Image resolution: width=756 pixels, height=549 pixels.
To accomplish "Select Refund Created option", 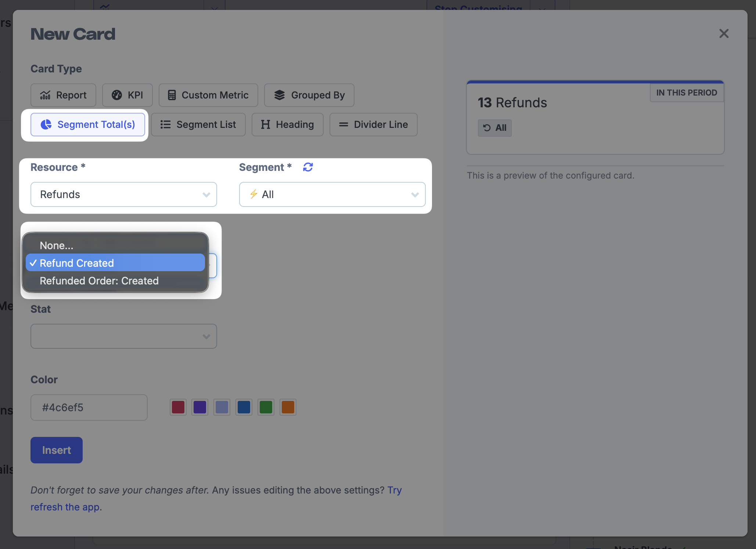I will click(x=115, y=263).
